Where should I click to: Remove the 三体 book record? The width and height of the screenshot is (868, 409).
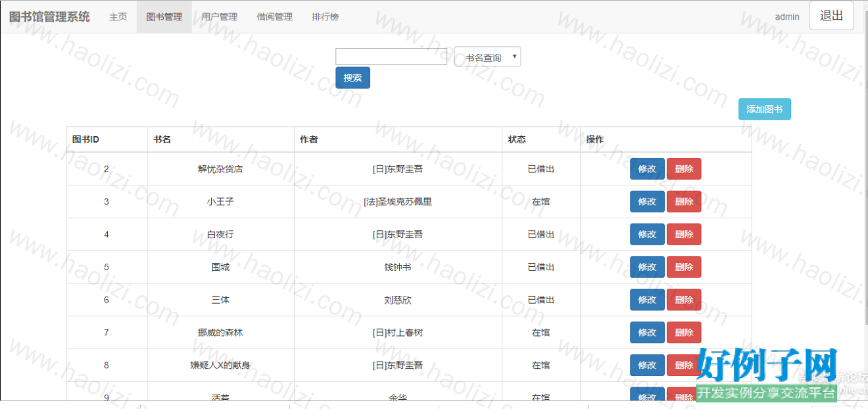(684, 300)
